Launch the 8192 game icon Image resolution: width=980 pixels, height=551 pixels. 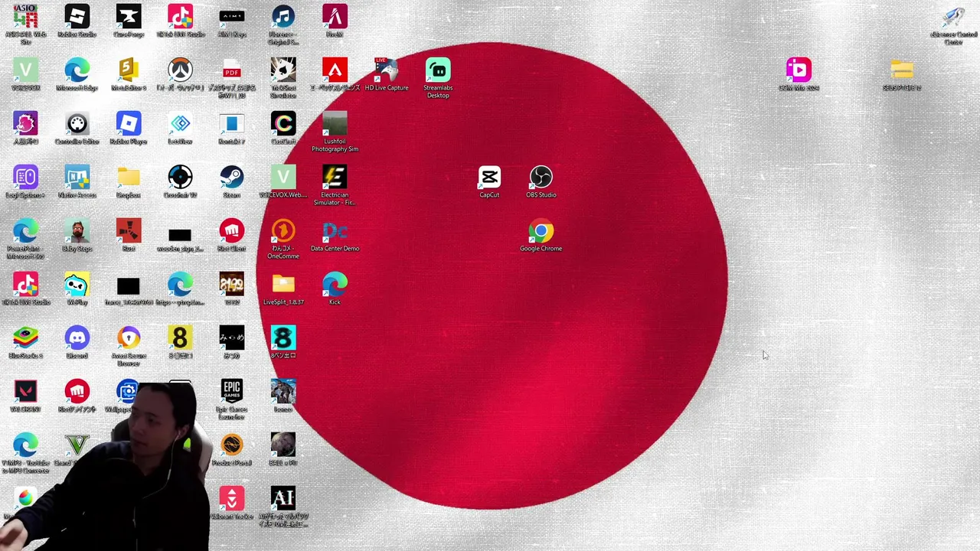pos(232,285)
